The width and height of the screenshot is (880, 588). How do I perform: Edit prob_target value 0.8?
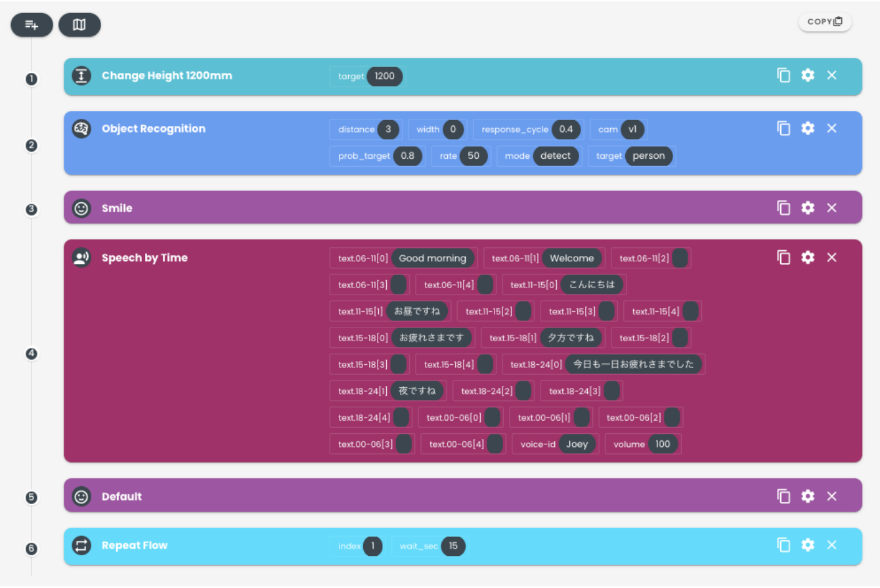click(x=408, y=156)
